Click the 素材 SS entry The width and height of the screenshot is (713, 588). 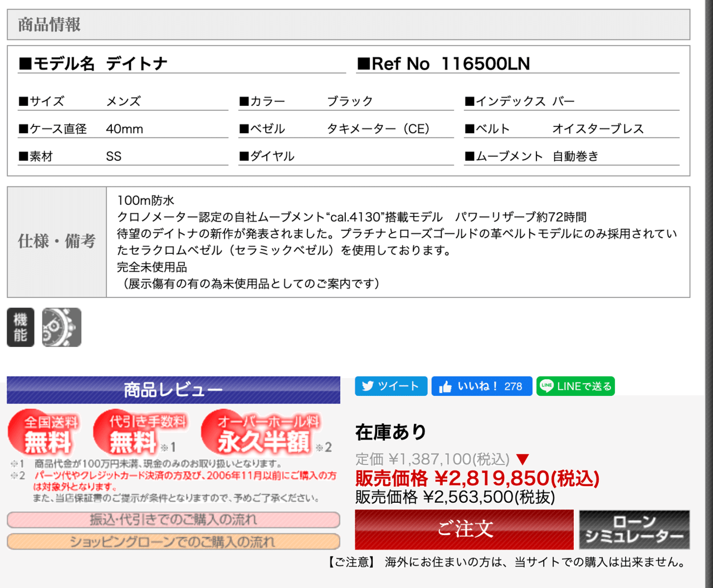pos(123,156)
